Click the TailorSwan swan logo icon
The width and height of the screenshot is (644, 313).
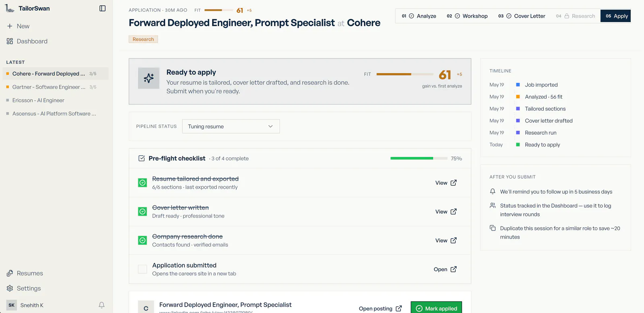[x=10, y=8]
